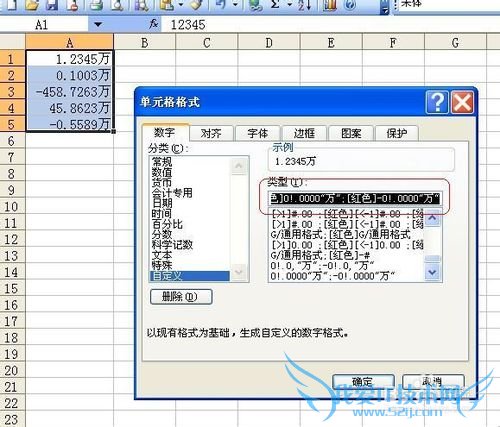Select cell A5 showing -0.5589万
The image size is (500, 427).
click(70, 124)
